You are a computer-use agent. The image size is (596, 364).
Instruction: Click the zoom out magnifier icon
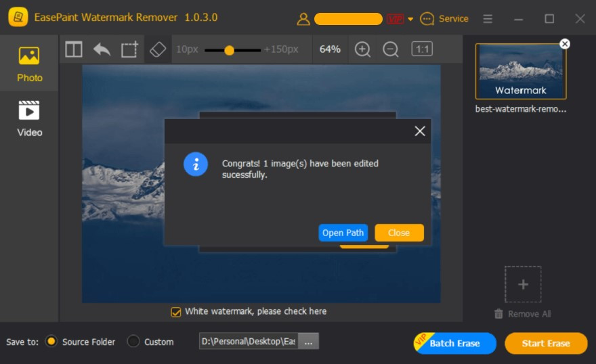[x=390, y=49]
